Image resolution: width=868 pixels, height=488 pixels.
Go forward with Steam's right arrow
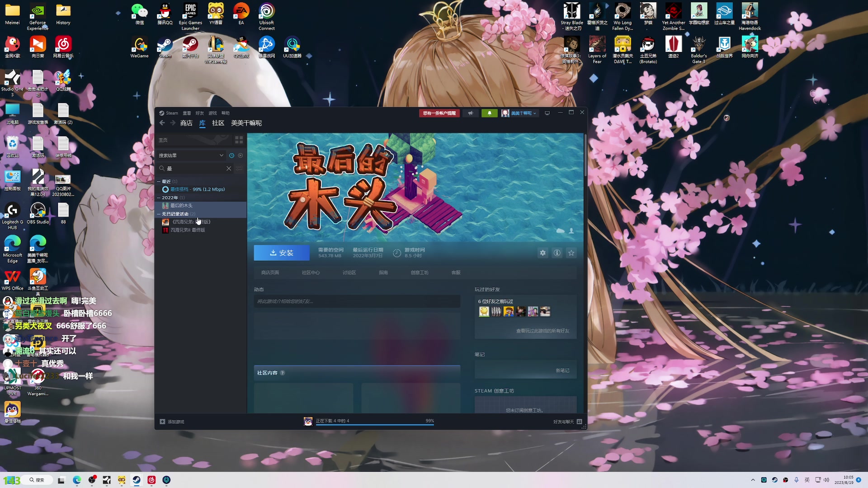click(x=173, y=123)
